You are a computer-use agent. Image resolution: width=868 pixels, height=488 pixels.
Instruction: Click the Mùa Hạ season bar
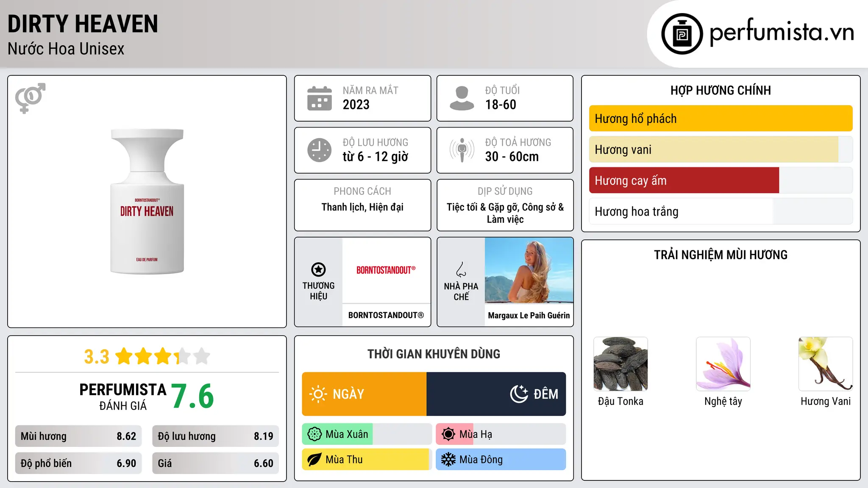click(x=501, y=434)
